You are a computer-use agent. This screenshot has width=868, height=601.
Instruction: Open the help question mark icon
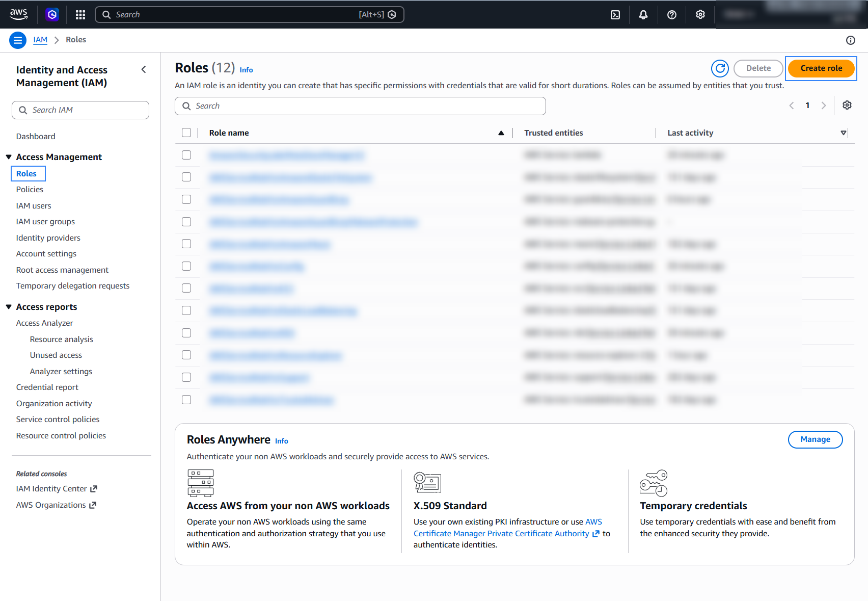(672, 15)
